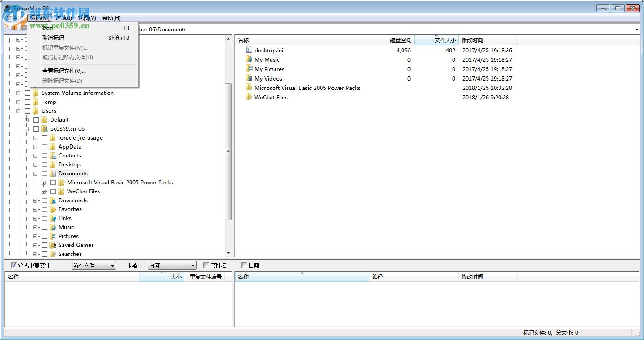Image resolution: width=644 pixels, height=340 pixels.
Task: Collapse the Documents tree node
Action: pos(35,174)
